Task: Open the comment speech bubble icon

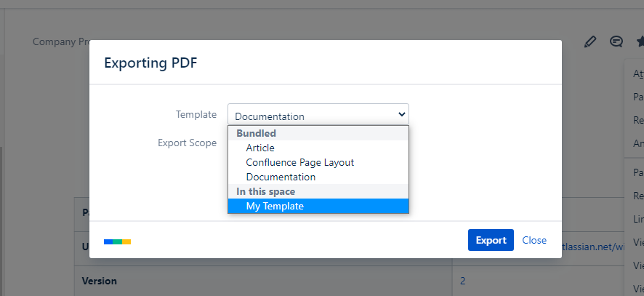Action: point(616,42)
